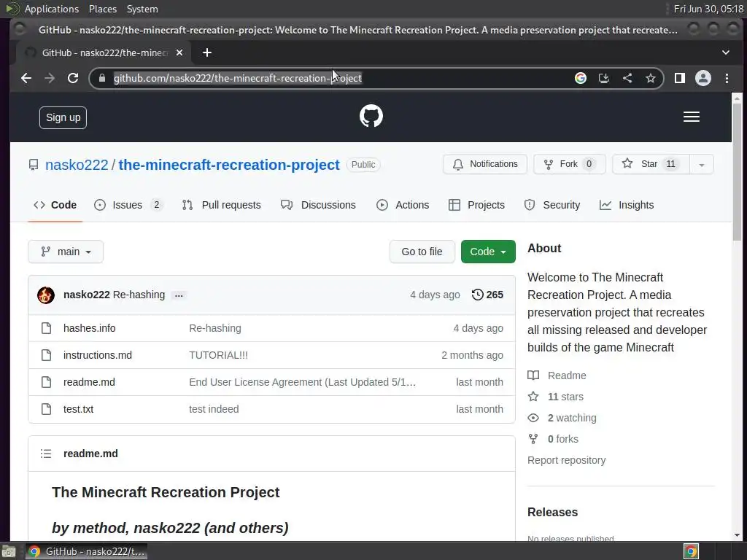Open the nasko222 owner link

(77, 165)
